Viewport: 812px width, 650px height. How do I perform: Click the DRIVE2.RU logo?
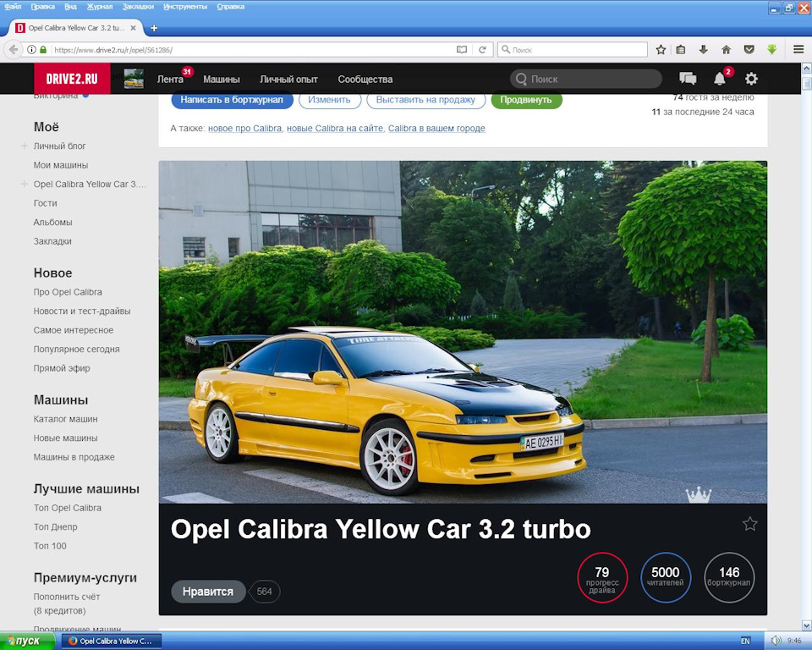72,79
